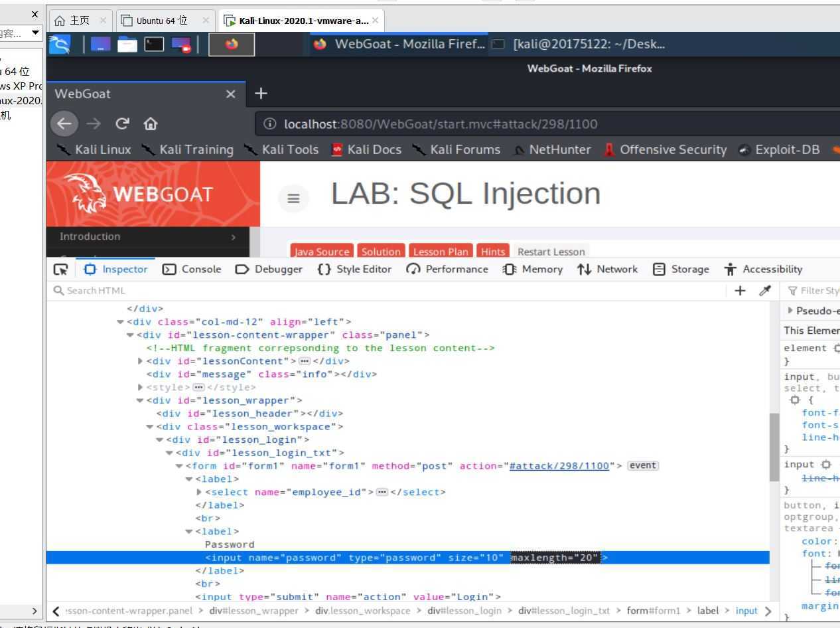Click the Solution button

(381, 252)
